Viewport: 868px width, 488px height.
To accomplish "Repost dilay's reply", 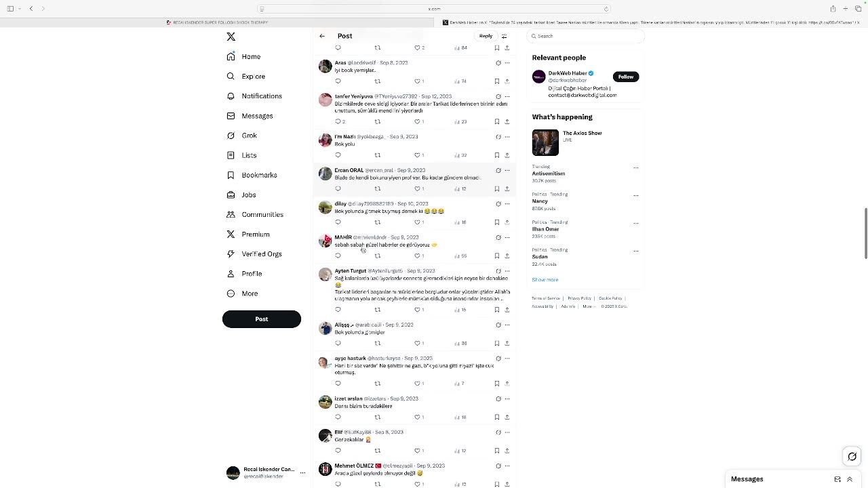I will coord(378,222).
